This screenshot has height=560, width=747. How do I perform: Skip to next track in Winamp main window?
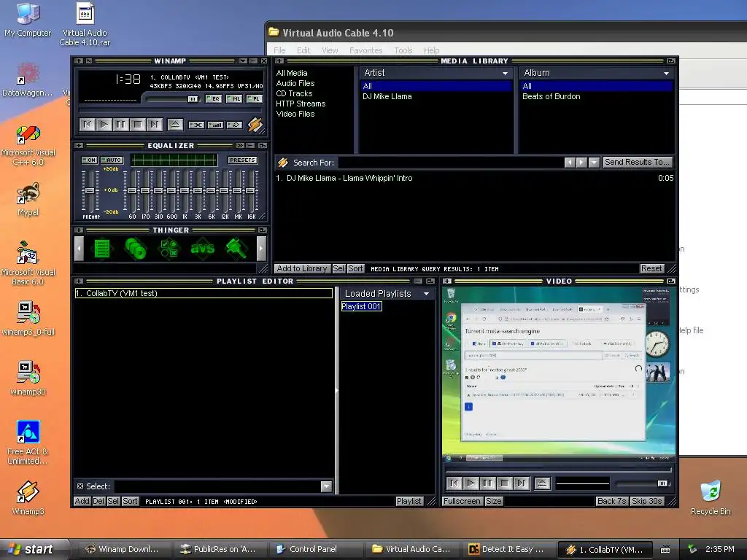point(155,125)
